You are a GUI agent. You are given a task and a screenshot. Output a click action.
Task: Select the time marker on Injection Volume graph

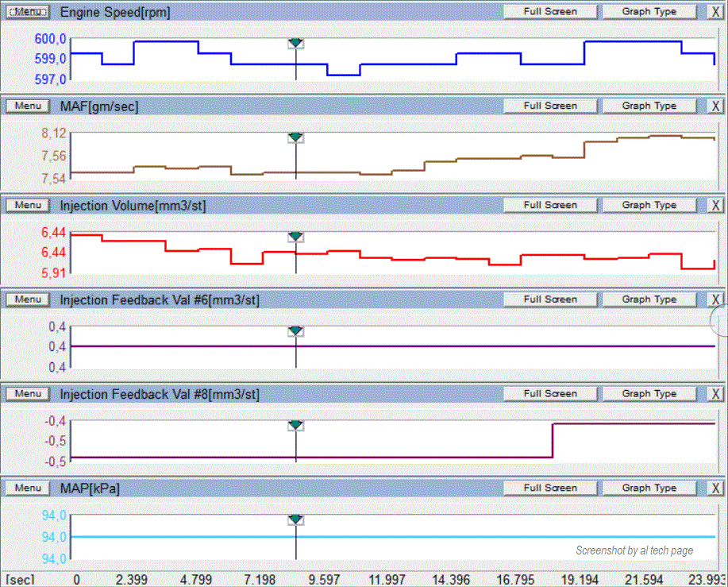click(x=296, y=237)
